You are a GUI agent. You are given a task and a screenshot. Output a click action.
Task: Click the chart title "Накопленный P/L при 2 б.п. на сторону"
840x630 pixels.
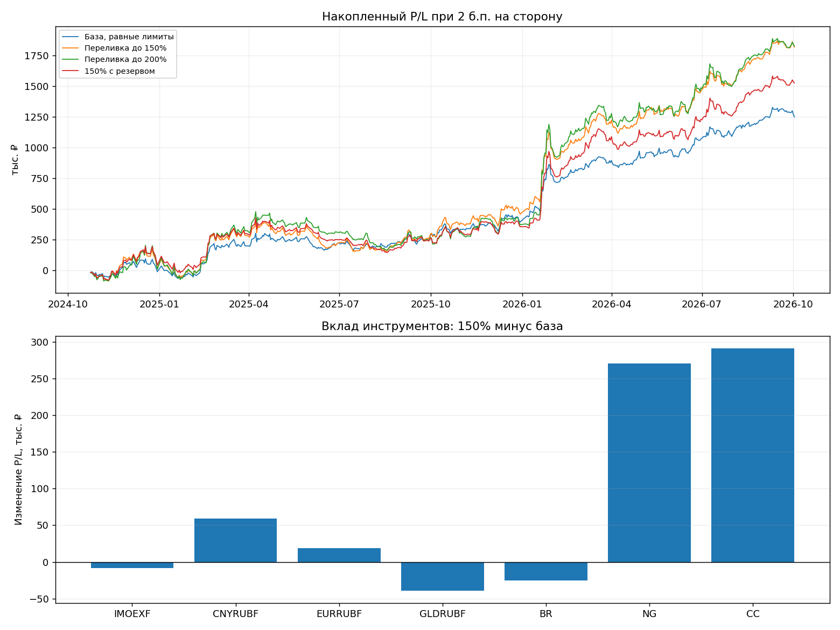[442, 17]
